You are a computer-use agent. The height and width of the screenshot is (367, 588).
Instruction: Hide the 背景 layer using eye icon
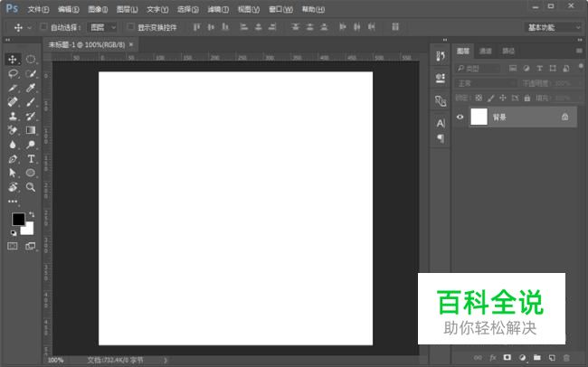460,117
